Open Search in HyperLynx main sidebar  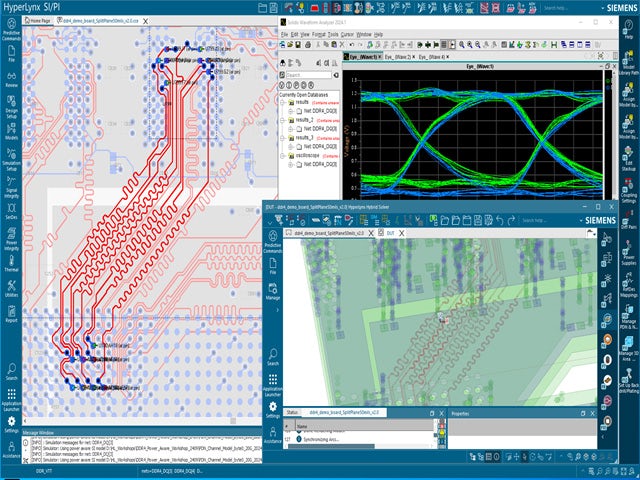[11, 371]
